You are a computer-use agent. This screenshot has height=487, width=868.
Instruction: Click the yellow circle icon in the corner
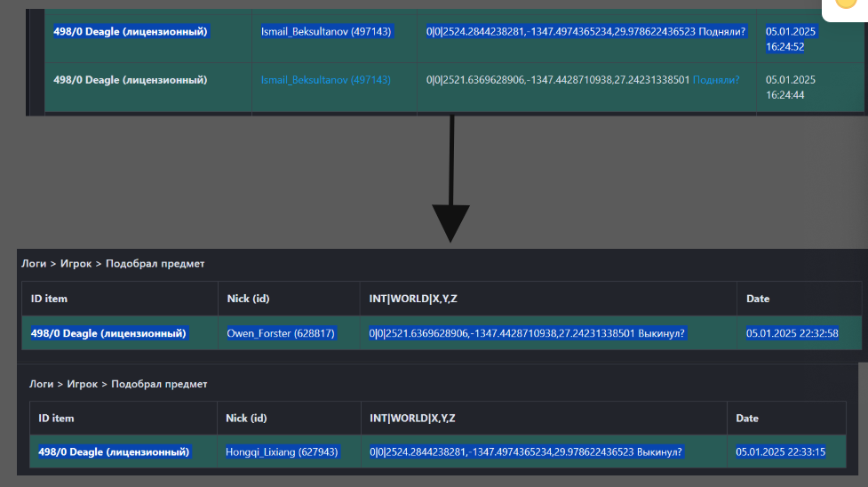[844, 5]
